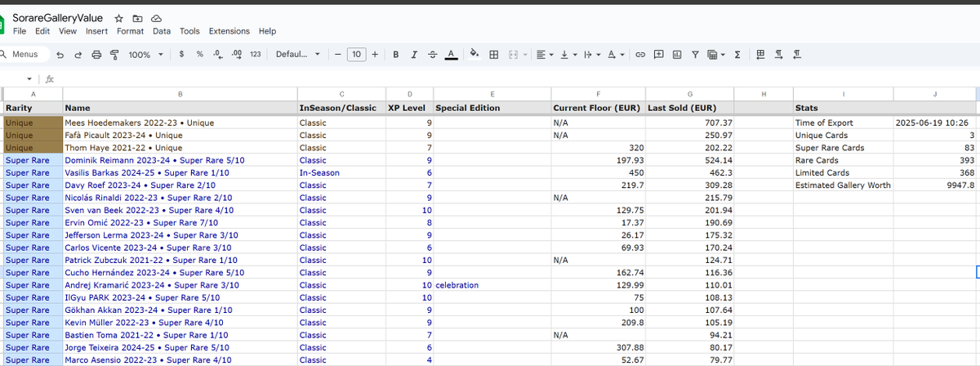Select the In-Season cell

point(341,173)
